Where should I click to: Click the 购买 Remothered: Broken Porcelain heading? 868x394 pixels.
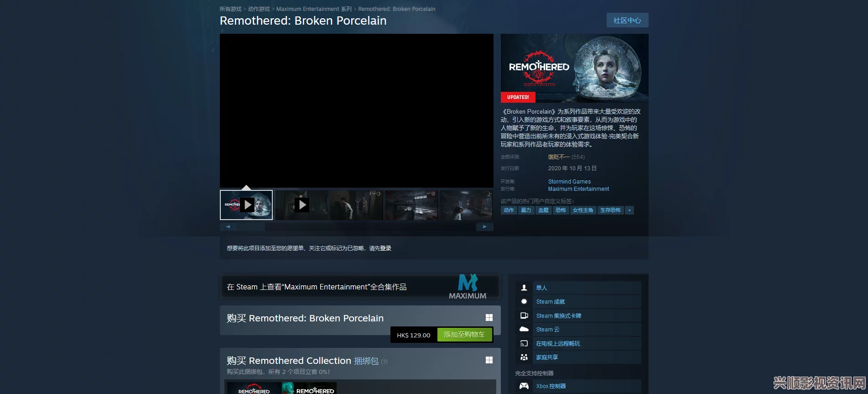tap(305, 318)
